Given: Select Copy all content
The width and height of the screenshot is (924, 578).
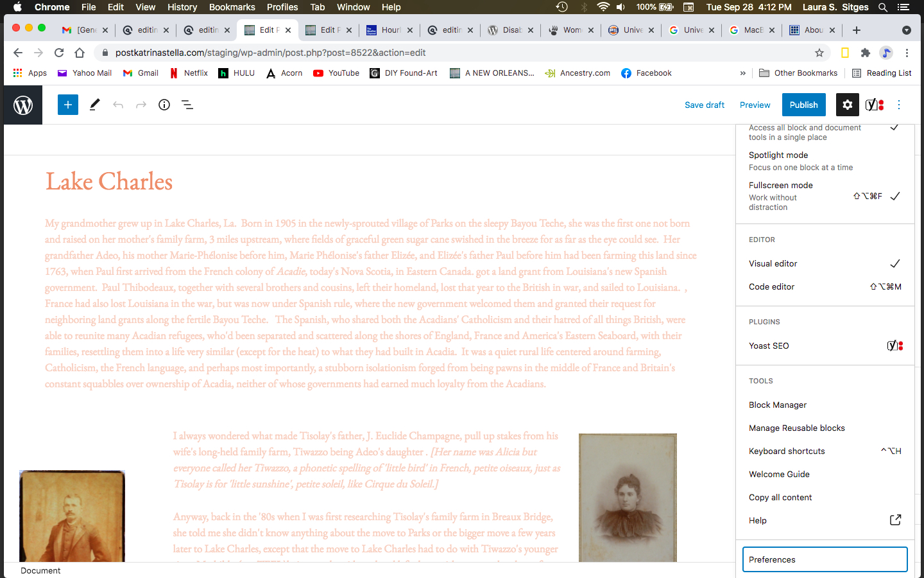Looking at the screenshot, I should (x=825, y=497).
